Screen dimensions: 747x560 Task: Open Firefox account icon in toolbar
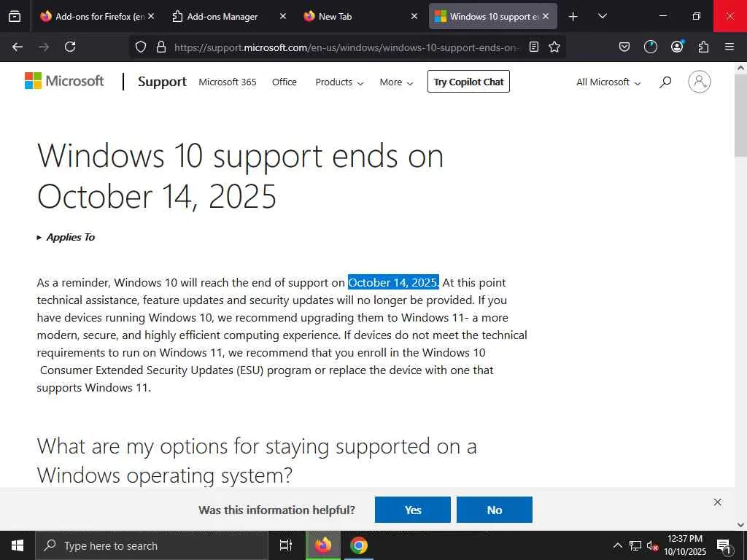point(677,46)
